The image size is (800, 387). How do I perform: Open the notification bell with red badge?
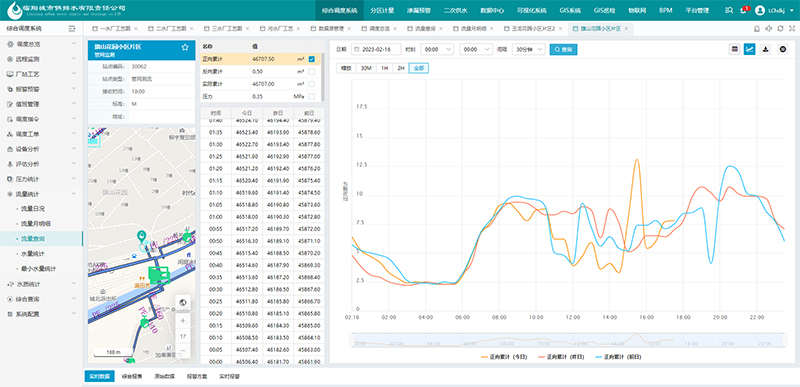744,10
